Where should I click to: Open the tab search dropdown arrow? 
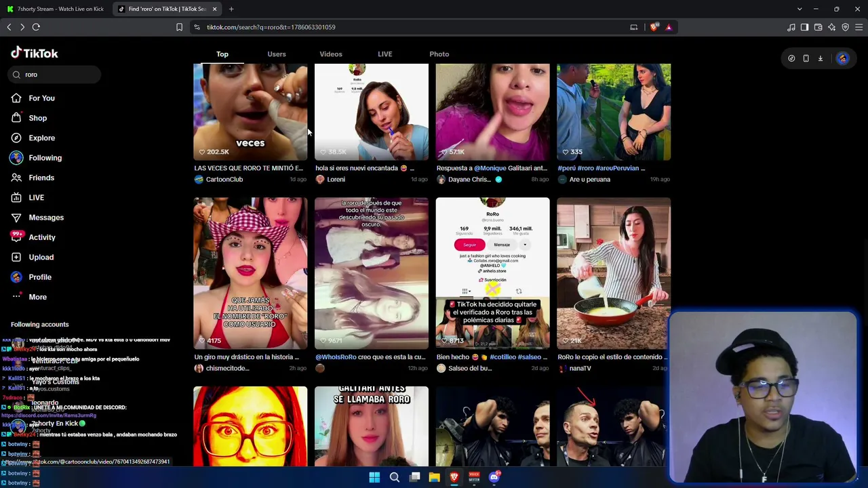point(800,9)
